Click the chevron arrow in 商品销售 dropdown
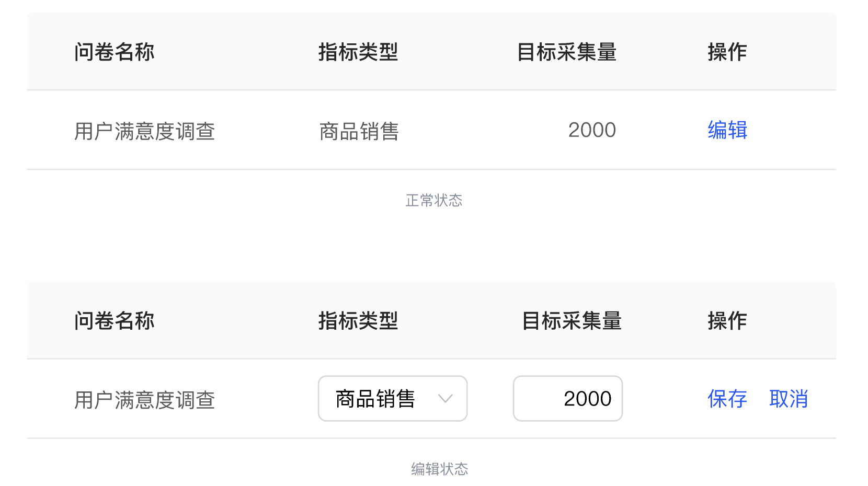Image resolution: width=868 pixels, height=486 pixels. click(x=445, y=399)
